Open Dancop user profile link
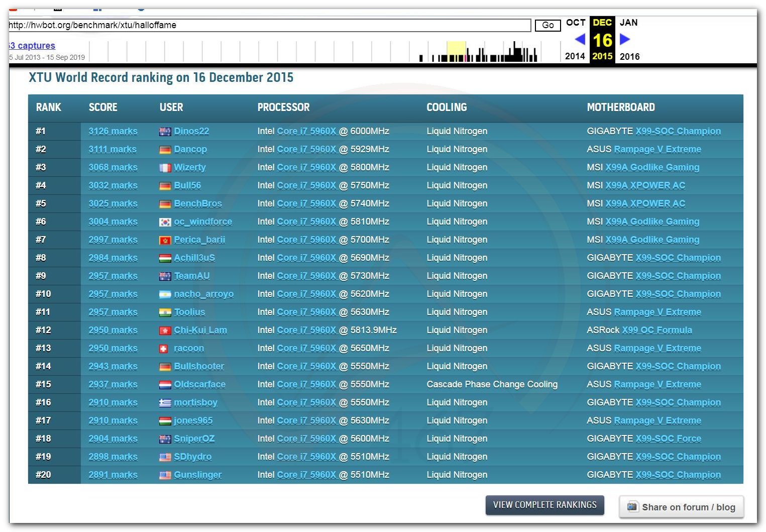The width and height of the screenshot is (766, 532). point(190,149)
